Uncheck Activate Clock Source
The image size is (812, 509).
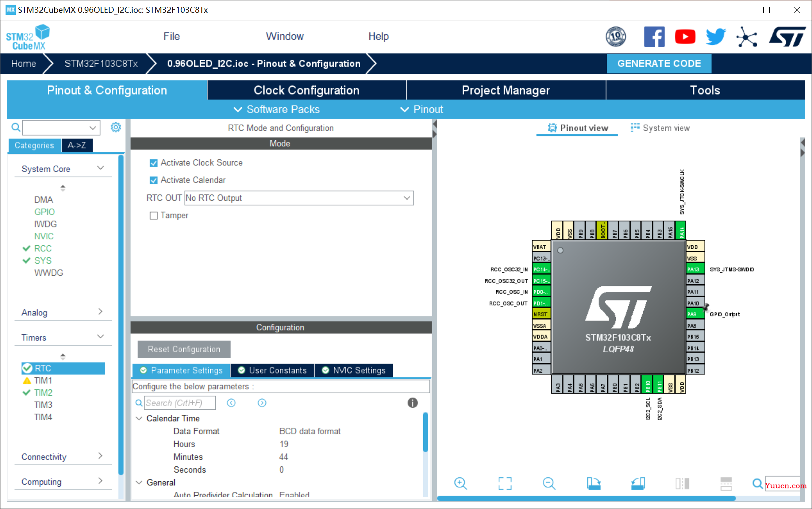pos(154,163)
